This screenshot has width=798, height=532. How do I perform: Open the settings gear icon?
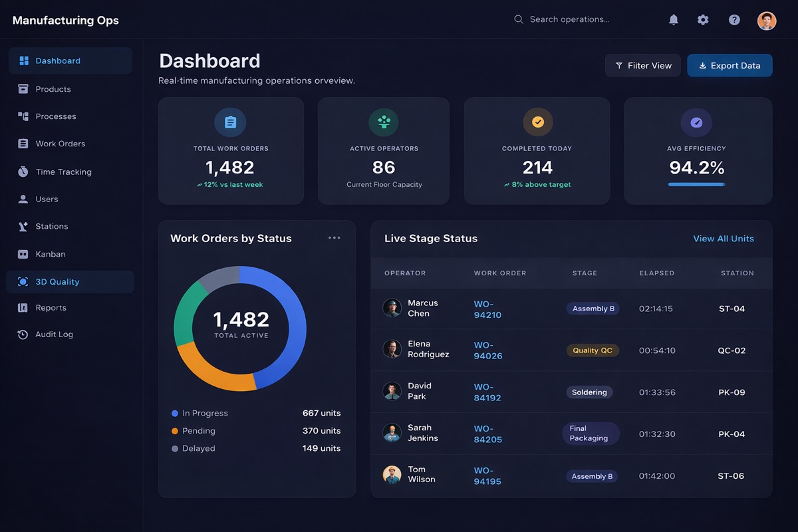(x=703, y=19)
